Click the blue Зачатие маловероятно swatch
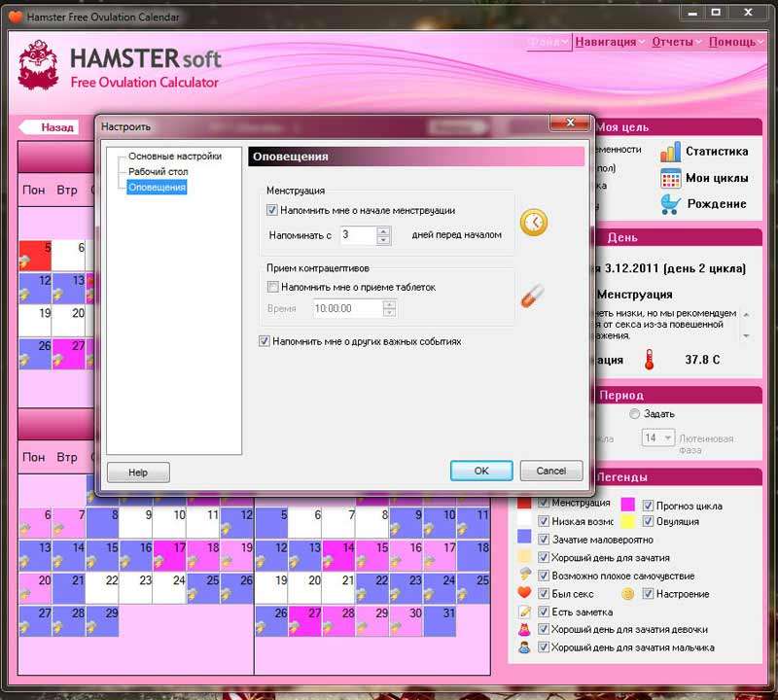The height and width of the screenshot is (700, 778). pyautogui.click(x=524, y=537)
